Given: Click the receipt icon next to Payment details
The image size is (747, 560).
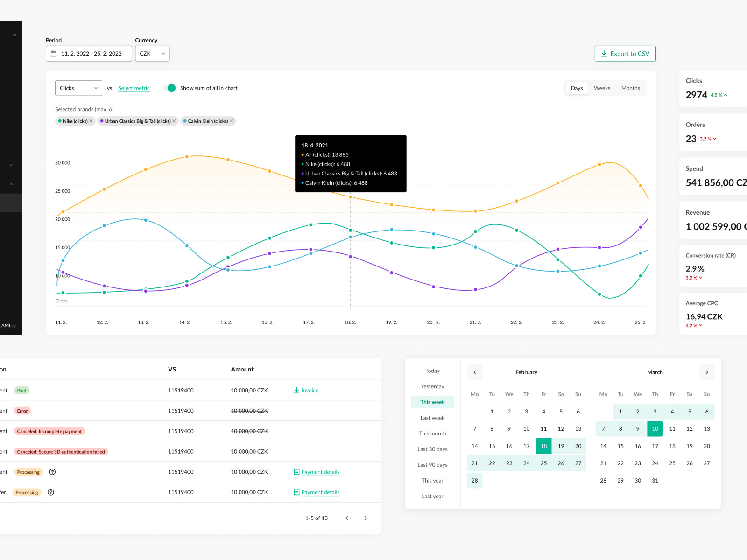Looking at the screenshot, I should [x=296, y=472].
